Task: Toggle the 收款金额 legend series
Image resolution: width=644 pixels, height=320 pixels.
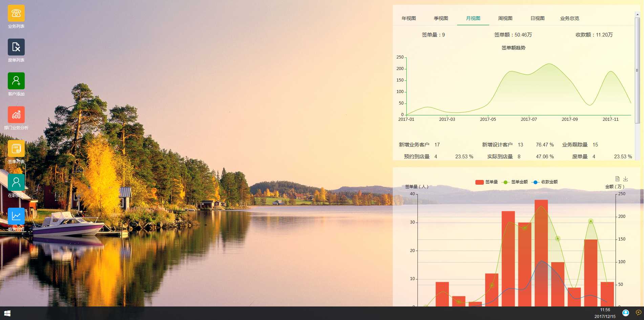Action: [545, 182]
